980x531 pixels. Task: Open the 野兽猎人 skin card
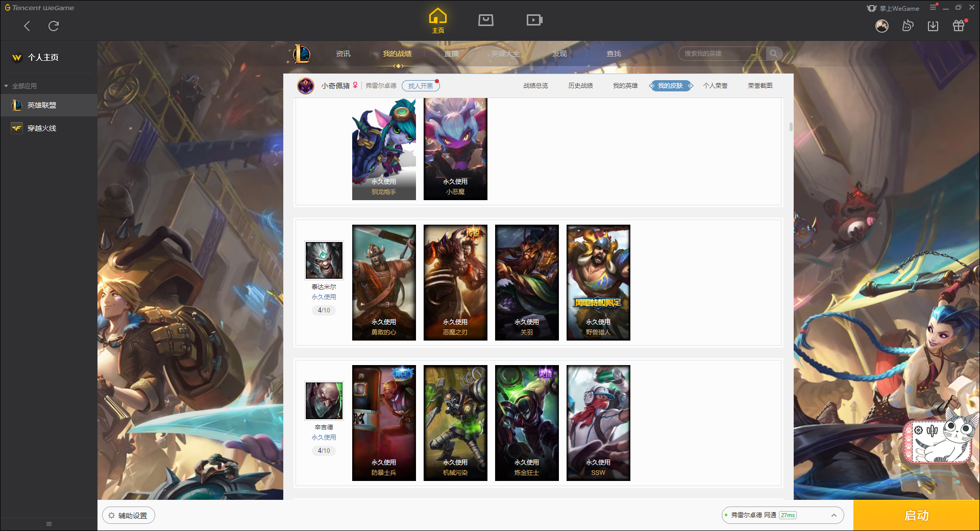tap(598, 282)
